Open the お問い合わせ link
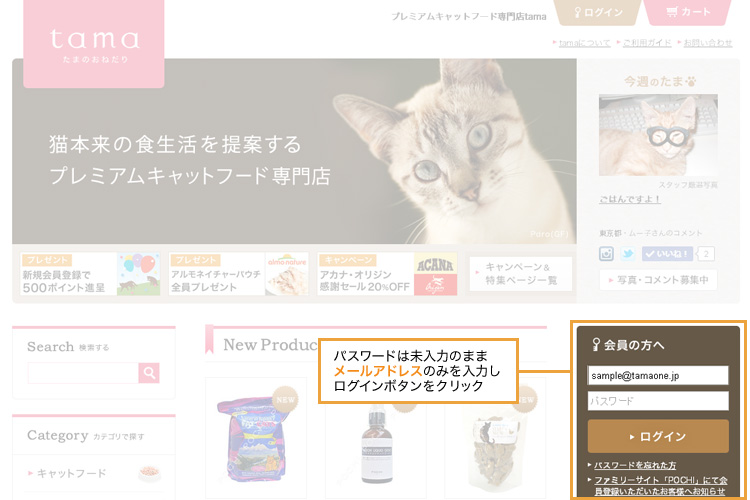Image resolution: width=750 pixels, height=500 pixels. pos(707,43)
